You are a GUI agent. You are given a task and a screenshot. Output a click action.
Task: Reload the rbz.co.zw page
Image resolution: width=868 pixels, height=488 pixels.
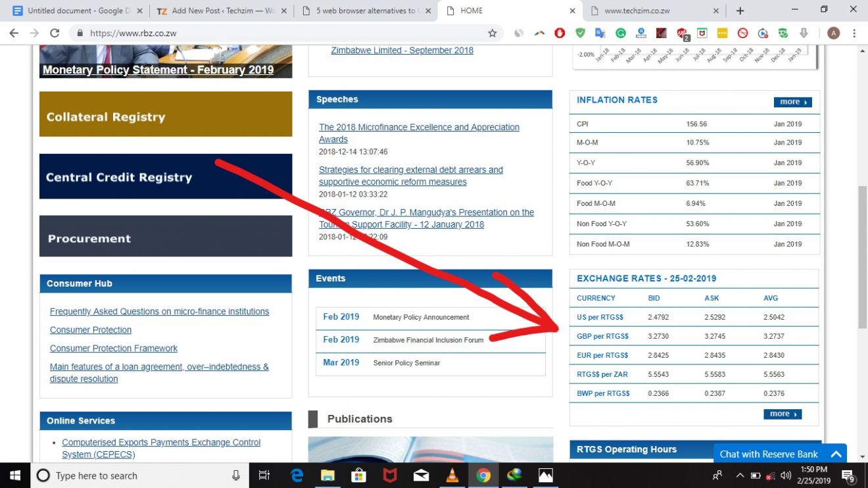click(x=55, y=33)
